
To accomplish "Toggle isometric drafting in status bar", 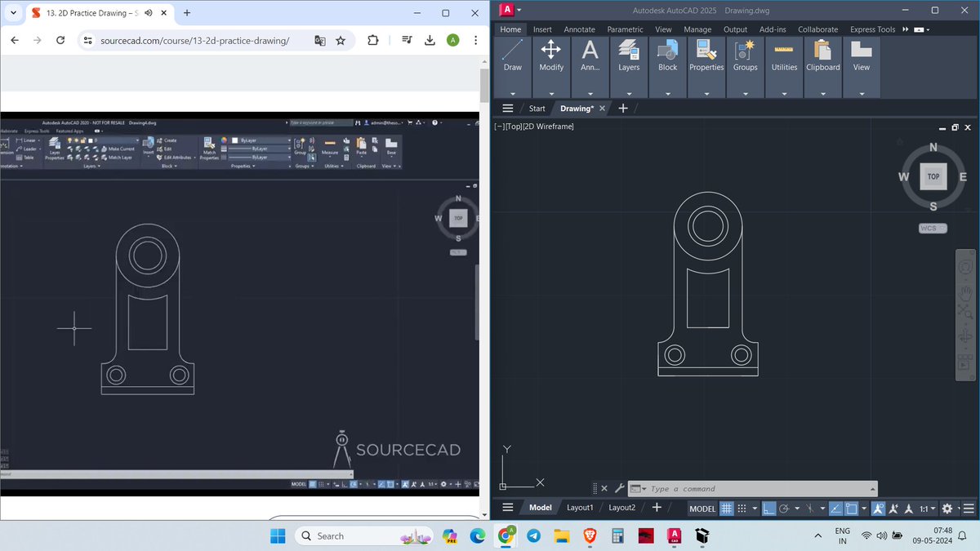I will pyautogui.click(x=809, y=509).
